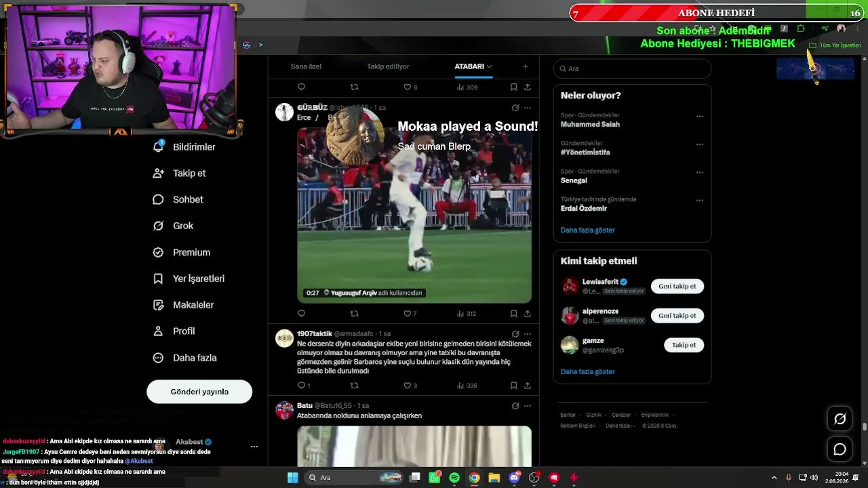
Task: Open Discord from the taskbar
Action: tap(514, 477)
